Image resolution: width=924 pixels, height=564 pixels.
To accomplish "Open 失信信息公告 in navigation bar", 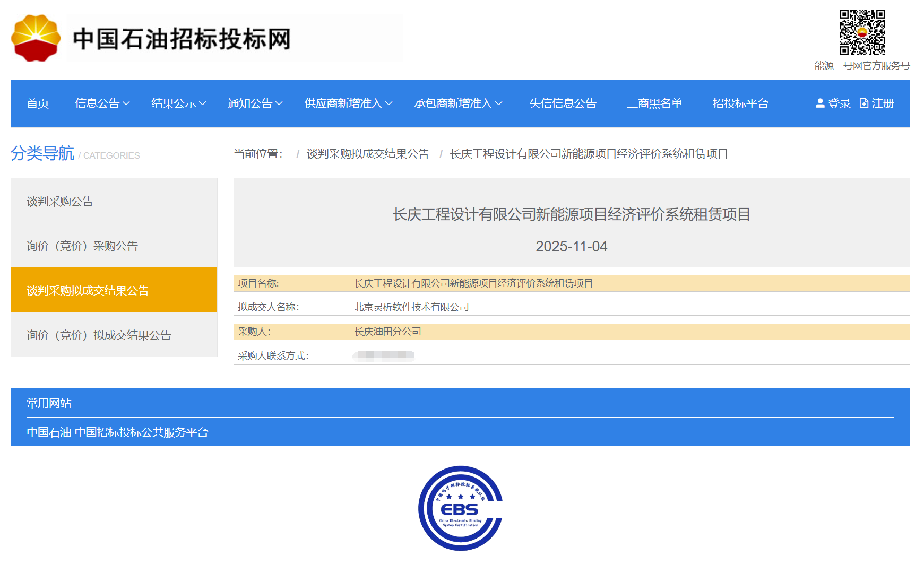I will pyautogui.click(x=563, y=103).
